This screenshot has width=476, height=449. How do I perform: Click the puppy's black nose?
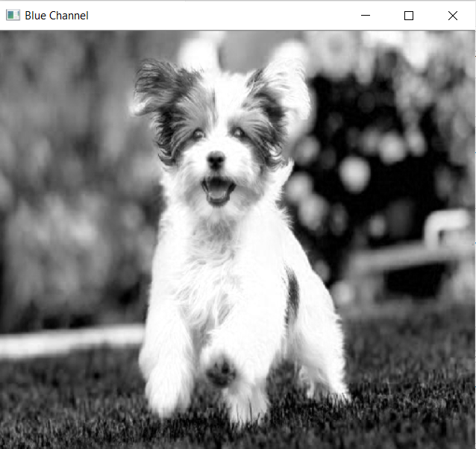(216, 159)
